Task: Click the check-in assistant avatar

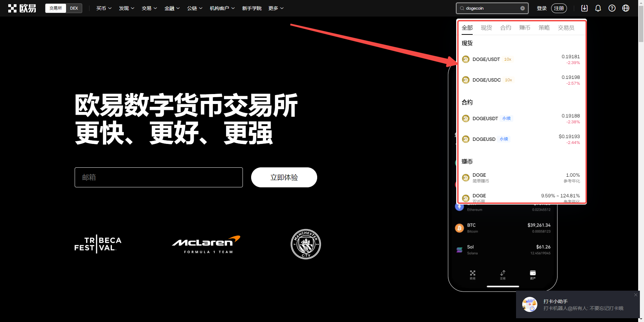Action: (530, 304)
